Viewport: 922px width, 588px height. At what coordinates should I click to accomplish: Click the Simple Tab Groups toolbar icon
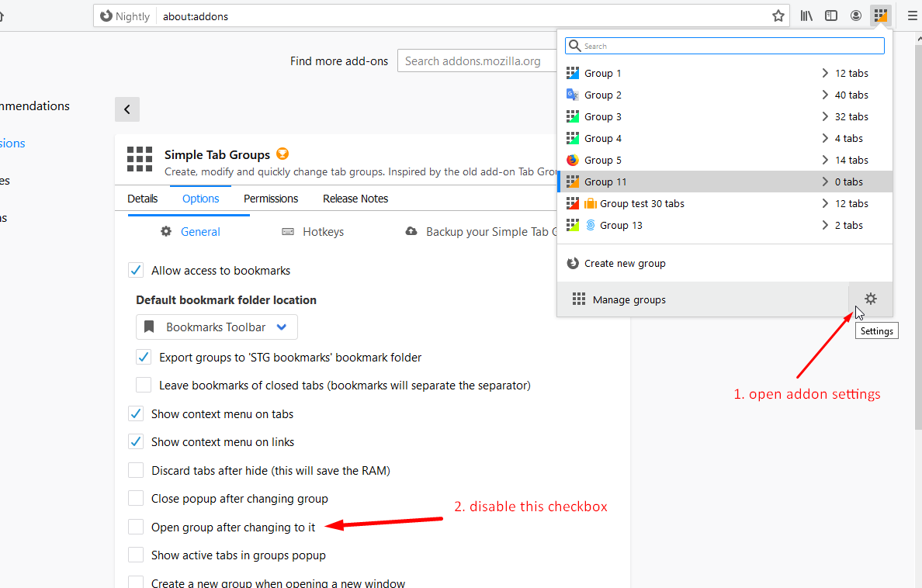880,16
